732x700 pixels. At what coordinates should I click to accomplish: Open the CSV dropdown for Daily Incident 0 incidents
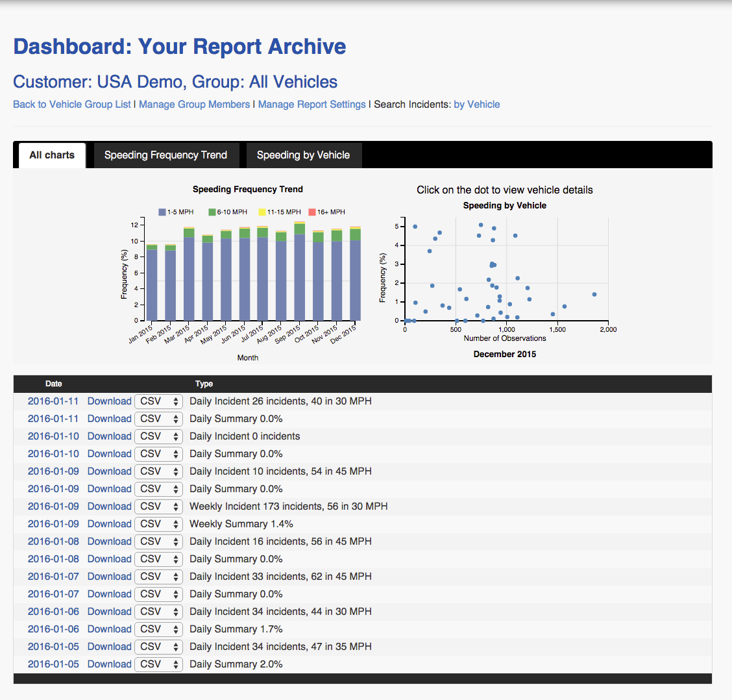158,436
